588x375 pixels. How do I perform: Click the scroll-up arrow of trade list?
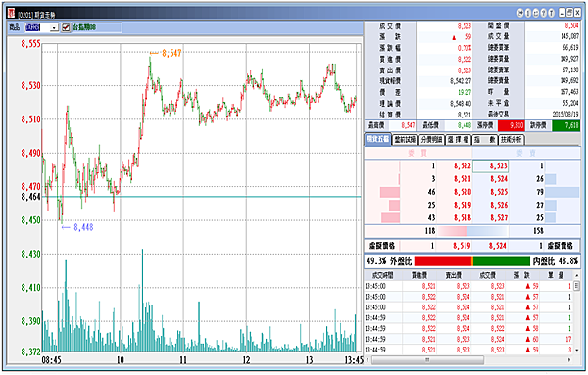tap(577, 275)
